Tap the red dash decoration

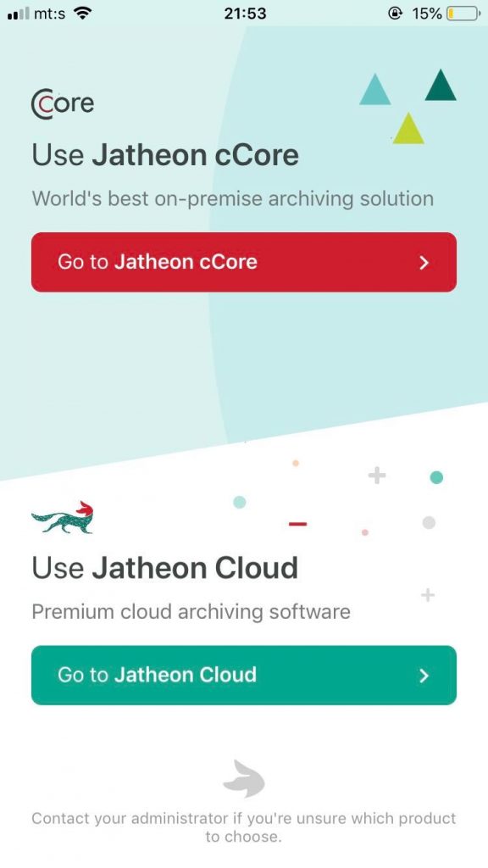click(297, 524)
